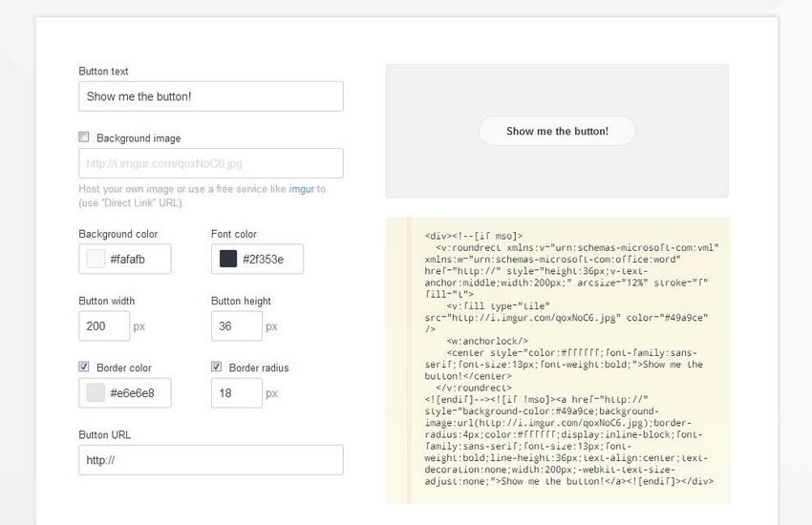Click the Button text input field
This screenshot has width=812, height=525.
click(x=210, y=96)
